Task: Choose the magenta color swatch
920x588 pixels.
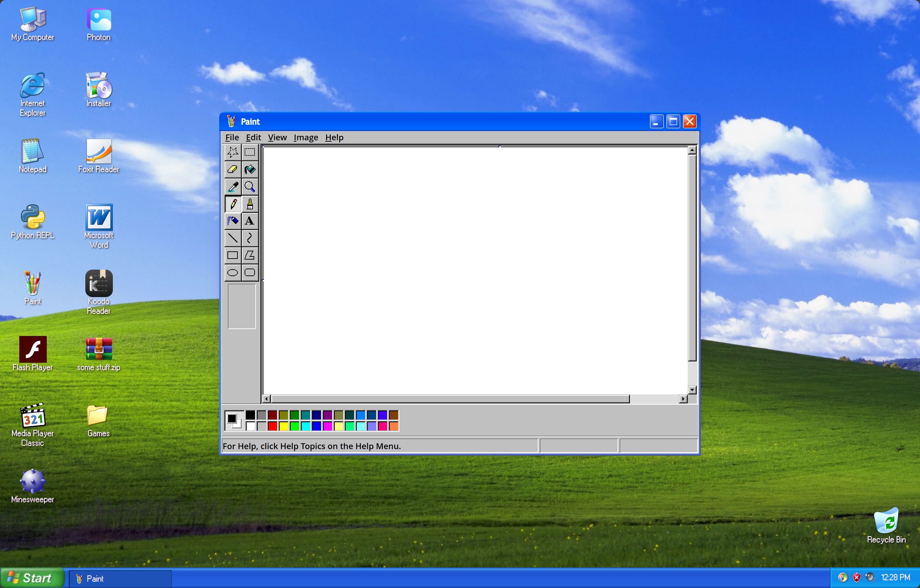Action: click(328, 426)
